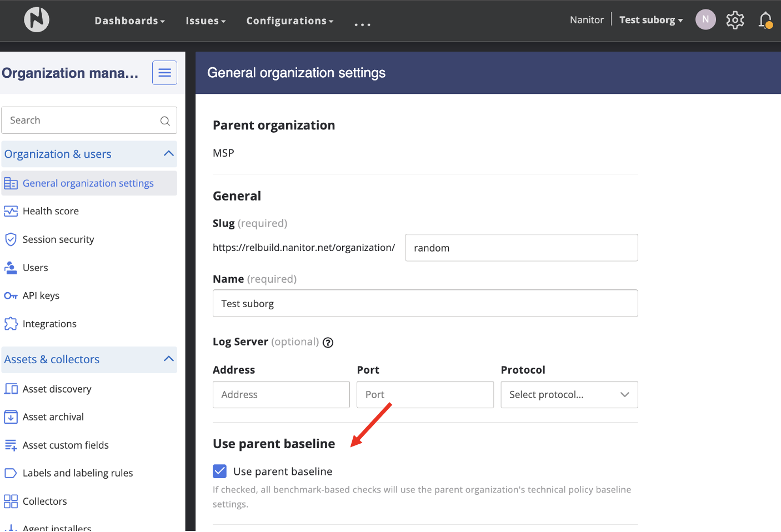The height and width of the screenshot is (532, 781).
Task: Click the Slug input field
Action: click(x=521, y=248)
